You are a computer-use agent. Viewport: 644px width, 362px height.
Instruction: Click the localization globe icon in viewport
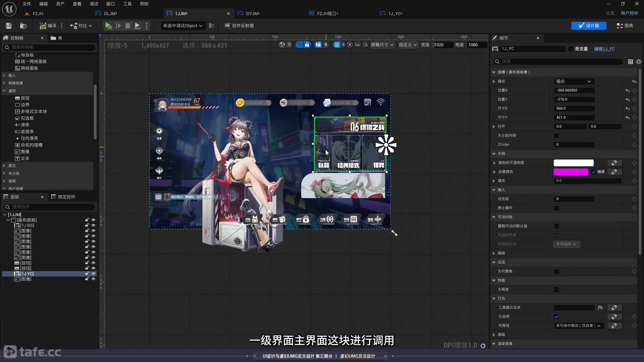[x=282, y=45]
